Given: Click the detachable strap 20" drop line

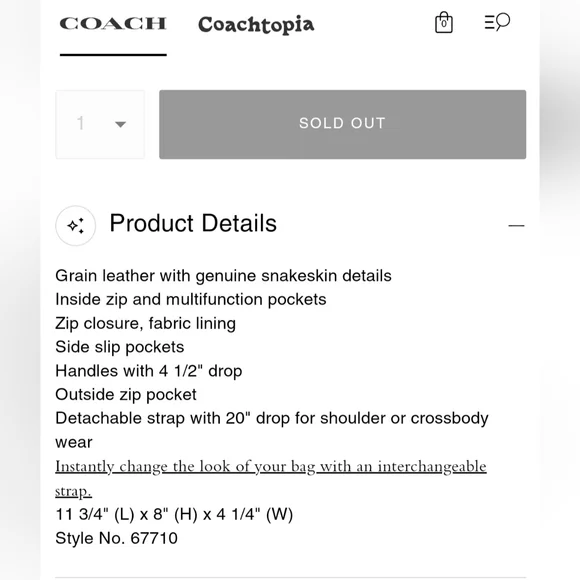Looking at the screenshot, I should point(272,430).
